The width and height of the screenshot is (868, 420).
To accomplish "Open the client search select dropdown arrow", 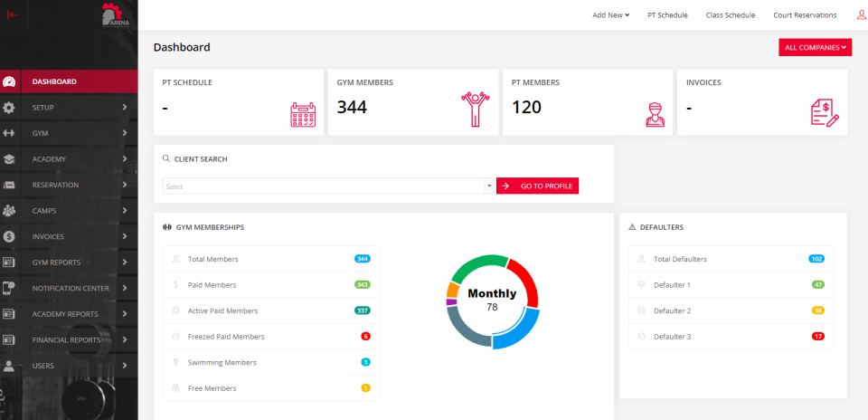I will (x=489, y=186).
